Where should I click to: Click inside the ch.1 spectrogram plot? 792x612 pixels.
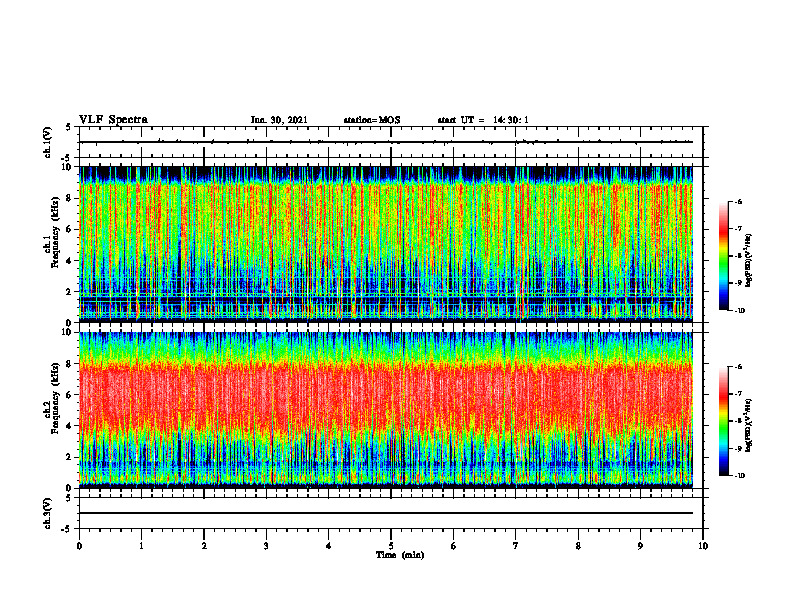(x=386, y=244)
